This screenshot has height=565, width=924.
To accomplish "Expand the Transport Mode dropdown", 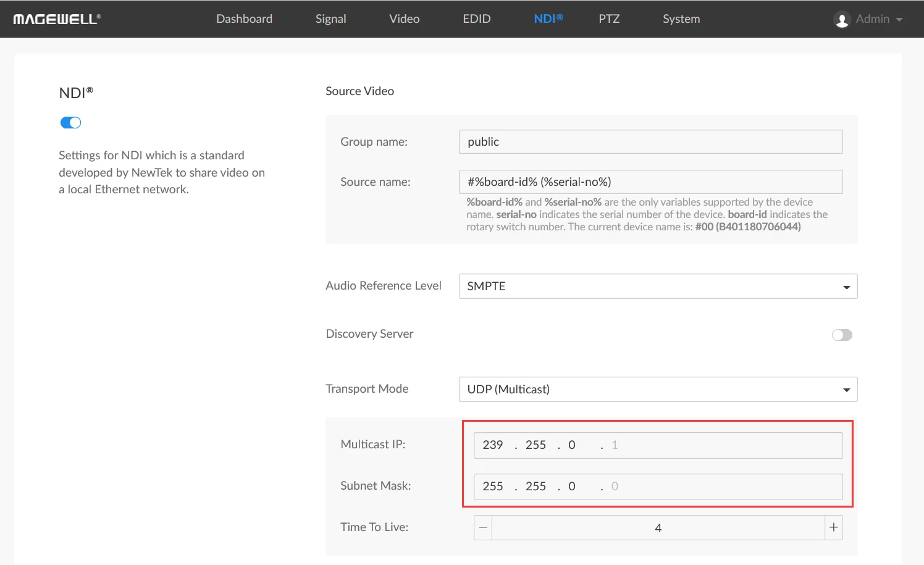I will (658, 389).
